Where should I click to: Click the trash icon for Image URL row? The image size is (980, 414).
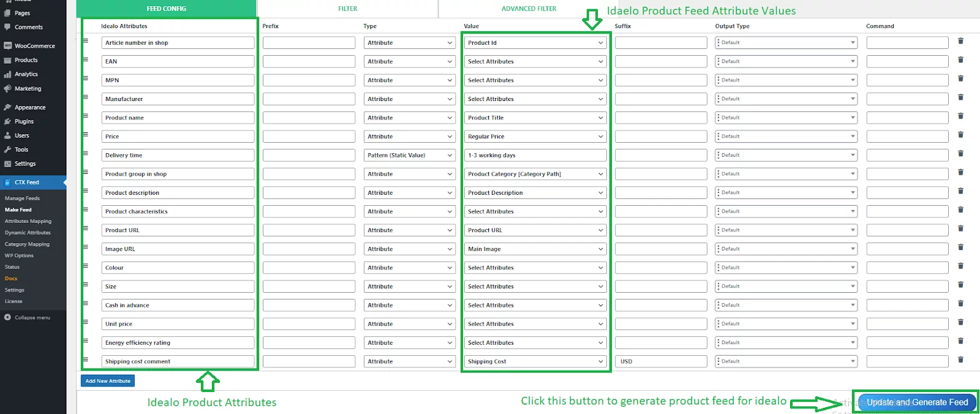pyautogui.click(x=960, y=247)
